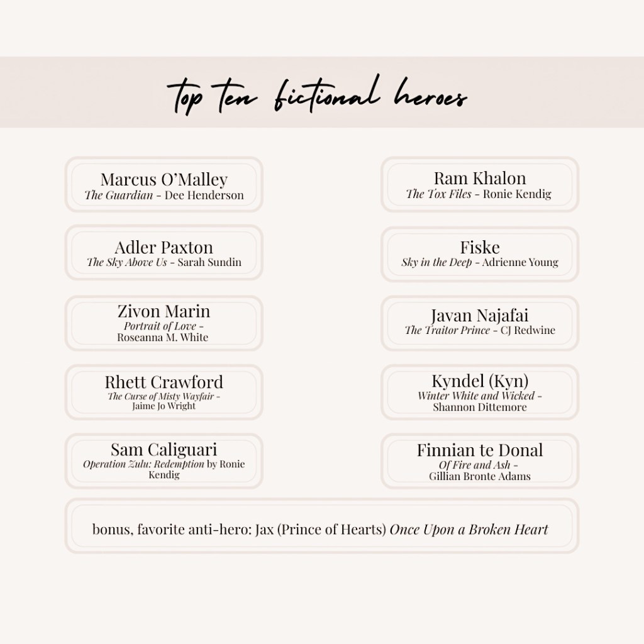Click "The Tox Files - Ronie Kendig" subtitle
644x644 pixels.
tap(479, 194)
